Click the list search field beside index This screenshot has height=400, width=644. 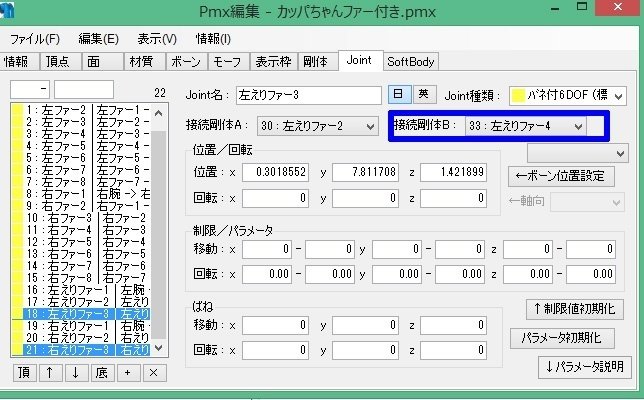(x=84, y=89)
